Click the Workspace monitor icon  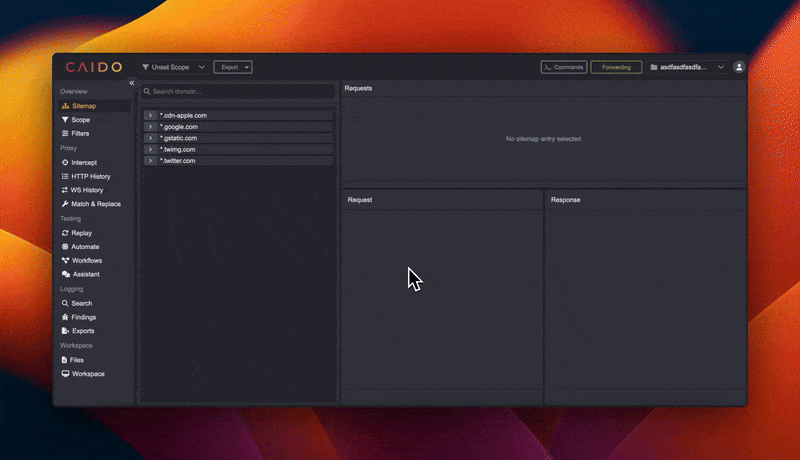(x=65, y=374)
